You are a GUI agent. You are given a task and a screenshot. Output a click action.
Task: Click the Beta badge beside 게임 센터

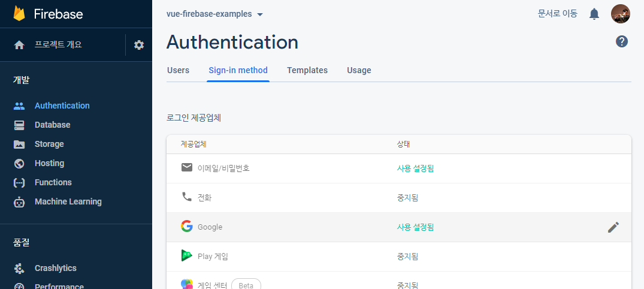click(x=246, y=284)
